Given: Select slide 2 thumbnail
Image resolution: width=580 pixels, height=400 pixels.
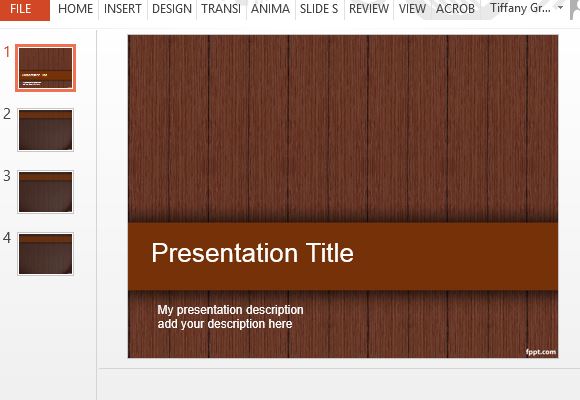Looking at the screenshot, I should click(45, 130).
